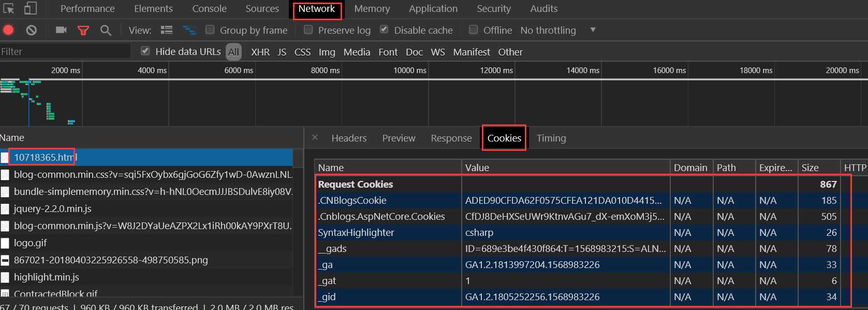Switch to the Timing tab

click(x=551, y=138)
